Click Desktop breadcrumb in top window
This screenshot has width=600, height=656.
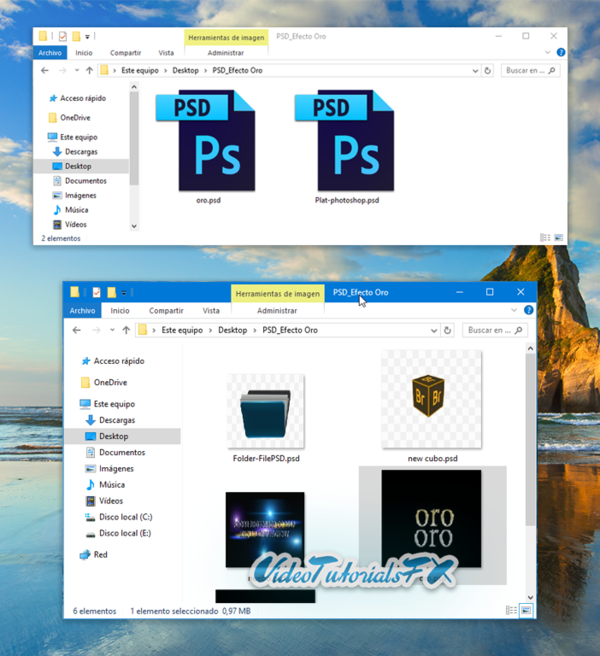pos(185,70)
